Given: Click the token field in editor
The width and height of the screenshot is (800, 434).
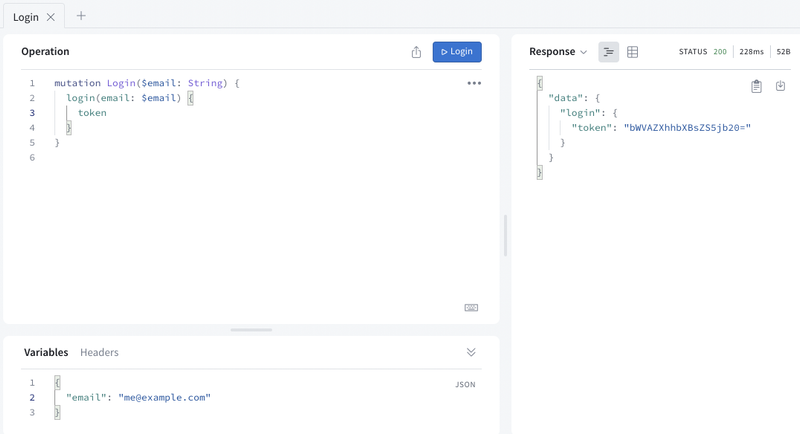Looking at the screenshot, I should coord(92,113).
